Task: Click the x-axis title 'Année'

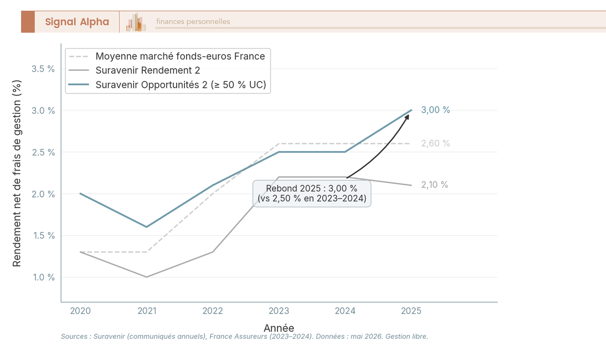Action: point(279,328)
